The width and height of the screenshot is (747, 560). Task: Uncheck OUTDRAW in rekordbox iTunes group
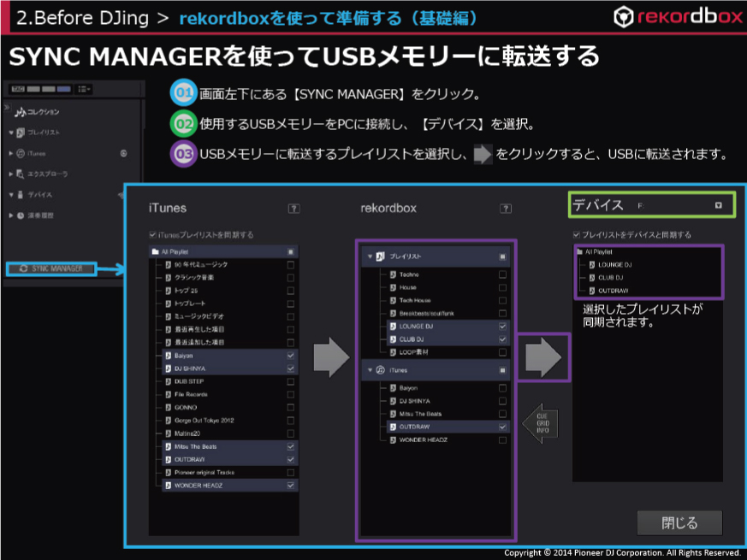(502, 427)
